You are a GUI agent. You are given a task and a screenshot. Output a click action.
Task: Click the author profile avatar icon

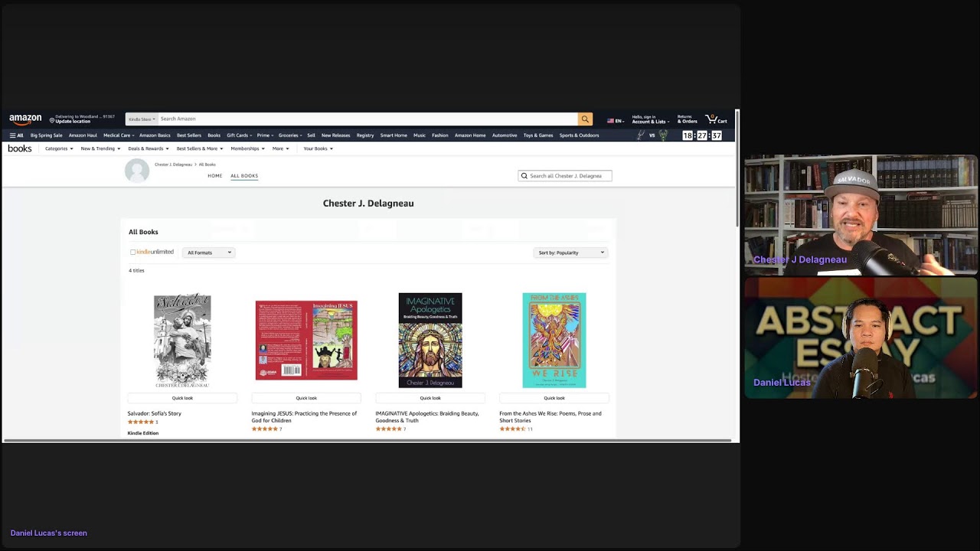pyautogui.click(x=137, y=170)
